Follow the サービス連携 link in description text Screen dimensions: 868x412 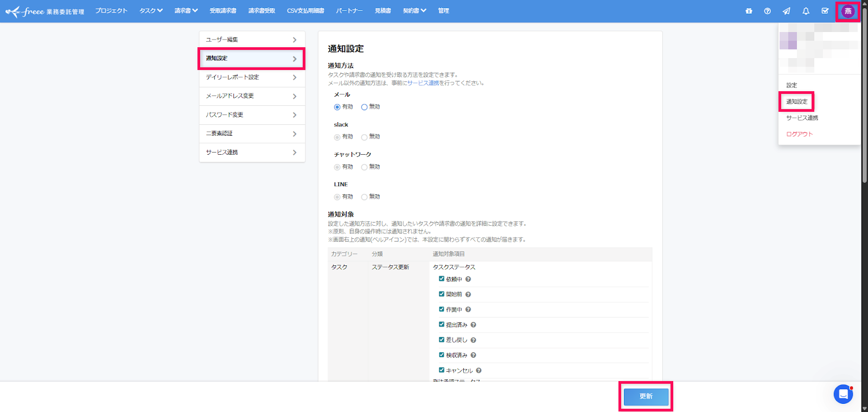tap(423, 83)
